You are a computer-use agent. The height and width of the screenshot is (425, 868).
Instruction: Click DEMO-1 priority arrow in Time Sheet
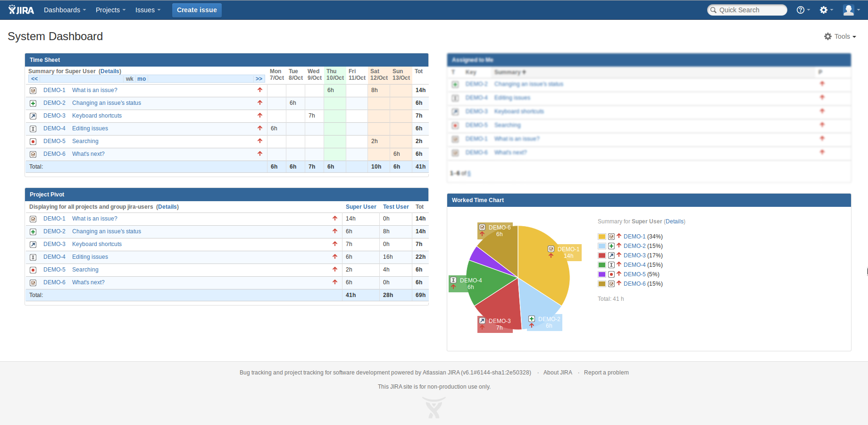coord(260,90)
